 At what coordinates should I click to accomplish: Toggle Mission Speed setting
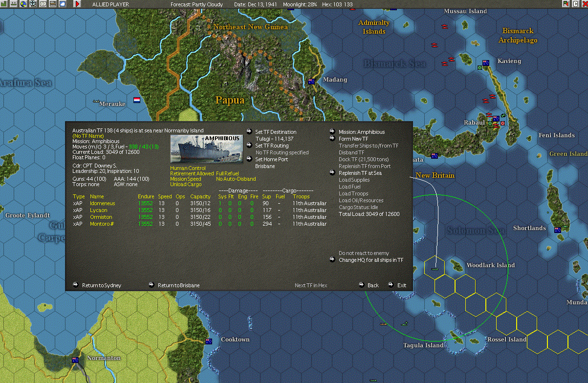pyautogui.click(x=185, y=179)
